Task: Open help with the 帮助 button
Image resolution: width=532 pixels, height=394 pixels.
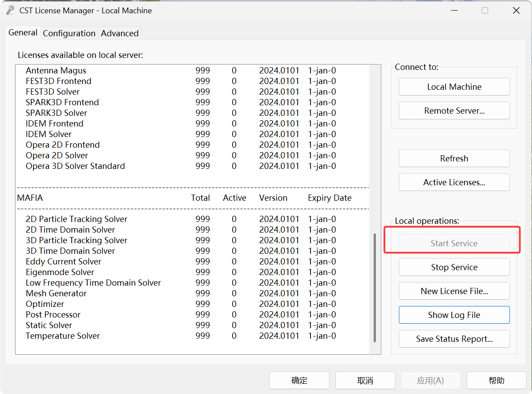Action: [x=496, y=380]
